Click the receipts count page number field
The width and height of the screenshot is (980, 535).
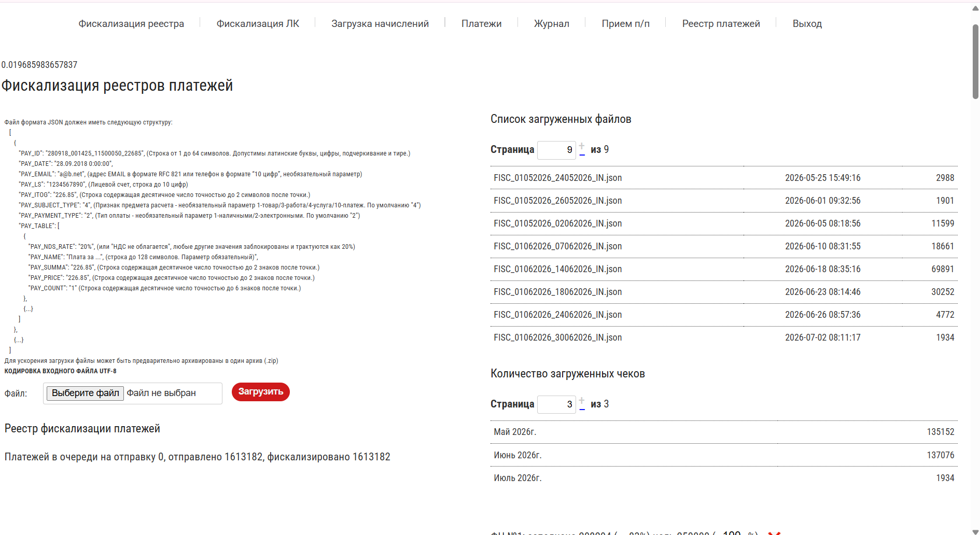(556, 404)
